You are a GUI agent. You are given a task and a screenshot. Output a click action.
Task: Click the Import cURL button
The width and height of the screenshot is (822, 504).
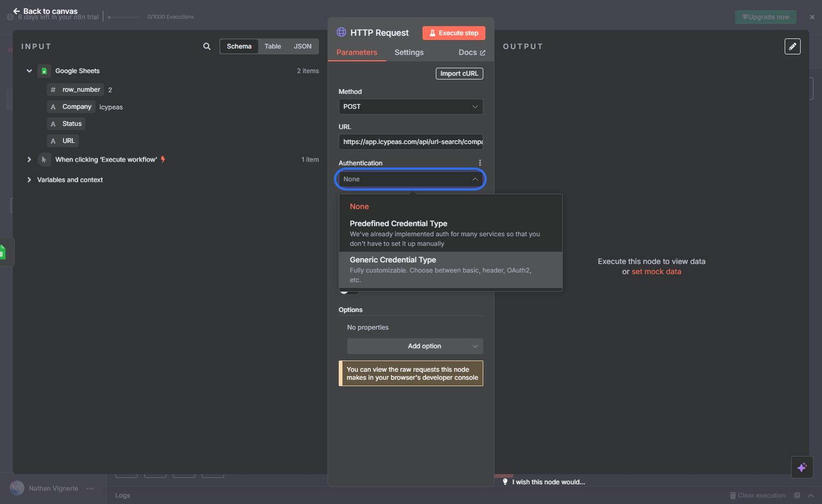459,74
